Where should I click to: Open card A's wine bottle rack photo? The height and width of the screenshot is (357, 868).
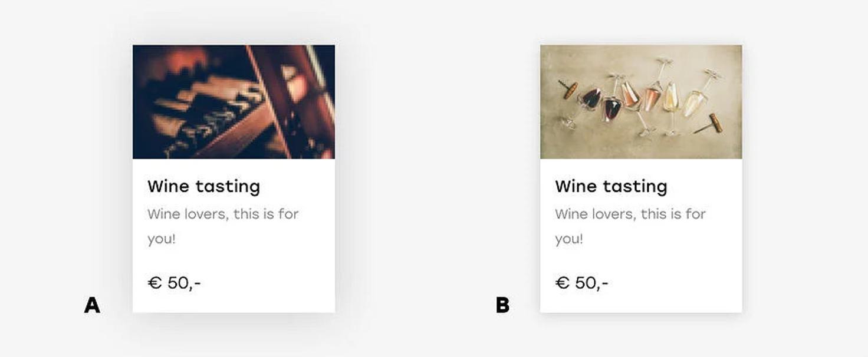point(234,102)
